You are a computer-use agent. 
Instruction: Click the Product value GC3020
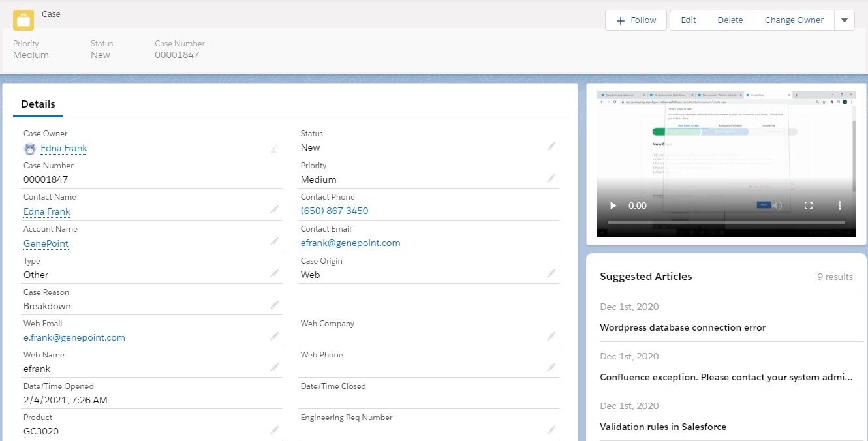(41, 431)
